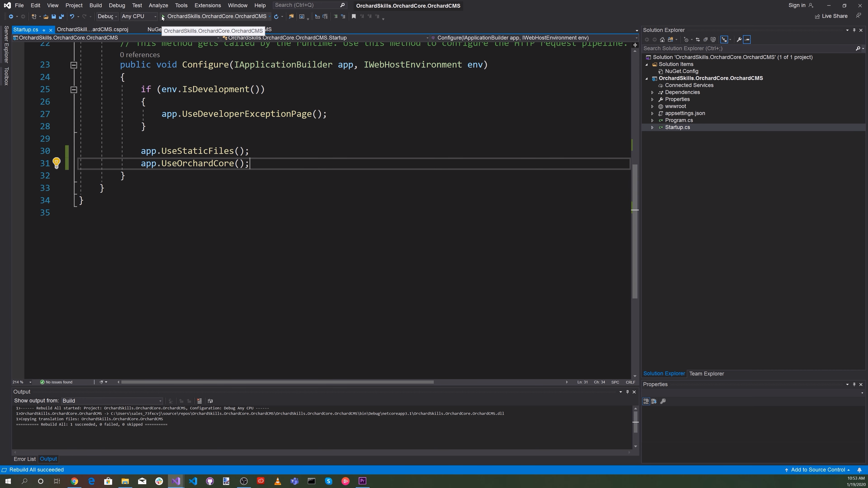The image size is (868, 488).
Task: Toggle Word Wrap in Output window
Action: (210, 401)
